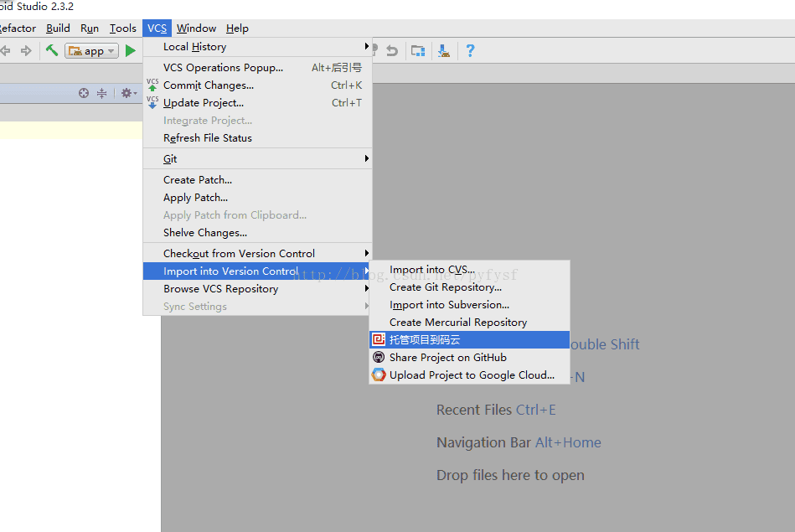Click Integrate Project disabled entry
795x532 pixels.
(257, 121)
